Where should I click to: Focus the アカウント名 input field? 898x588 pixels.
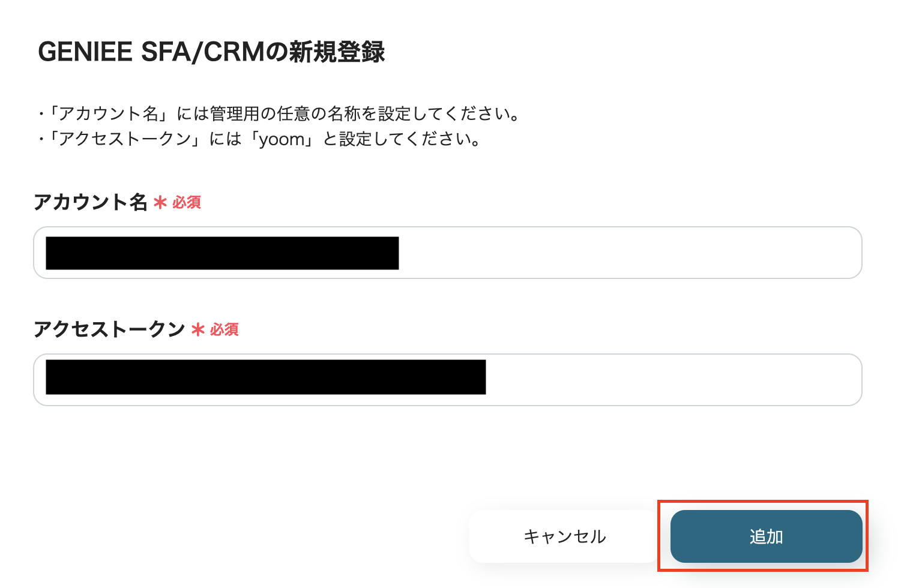coord(447,253)
